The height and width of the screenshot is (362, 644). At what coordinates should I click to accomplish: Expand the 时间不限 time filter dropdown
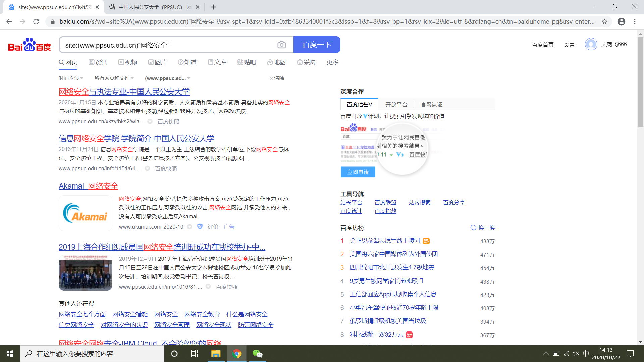pyautogui.click(x=71, y=78)
